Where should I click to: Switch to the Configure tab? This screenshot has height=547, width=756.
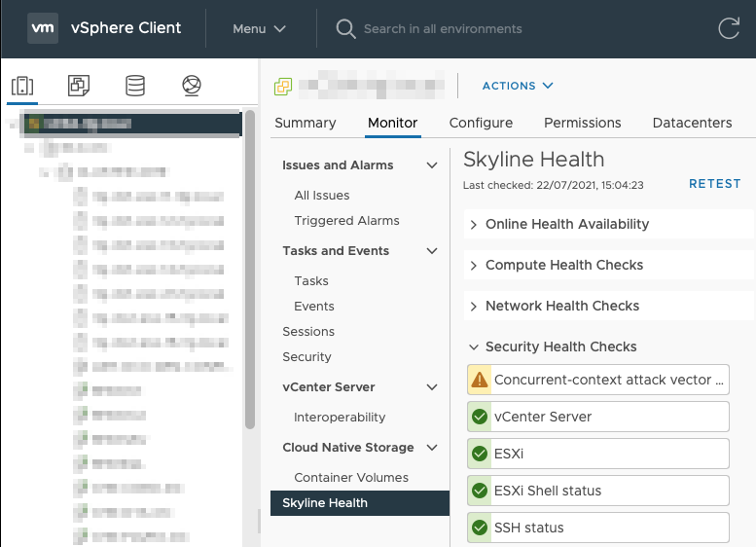coord(481,123)
